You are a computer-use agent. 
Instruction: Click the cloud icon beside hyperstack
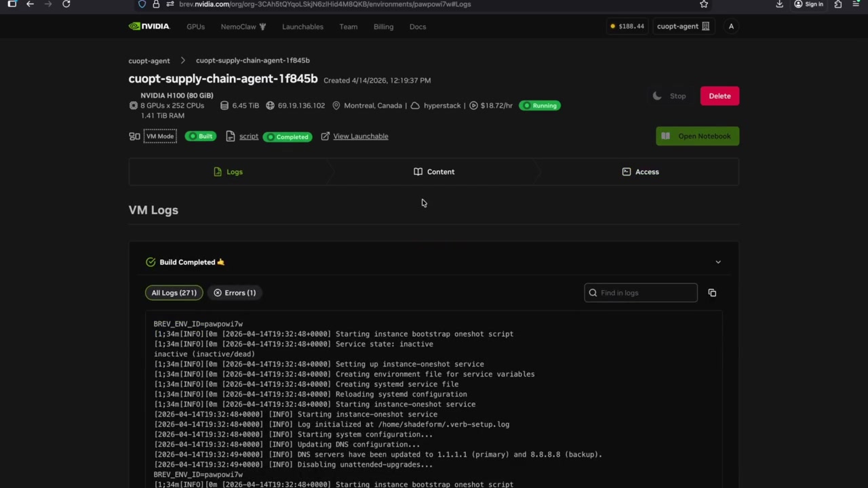tap(415, 106)
